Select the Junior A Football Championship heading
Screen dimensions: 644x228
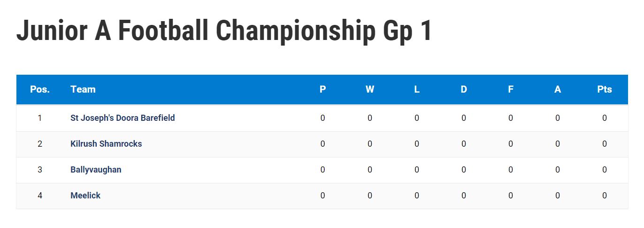pyautogui.click(x=224, y=31)
